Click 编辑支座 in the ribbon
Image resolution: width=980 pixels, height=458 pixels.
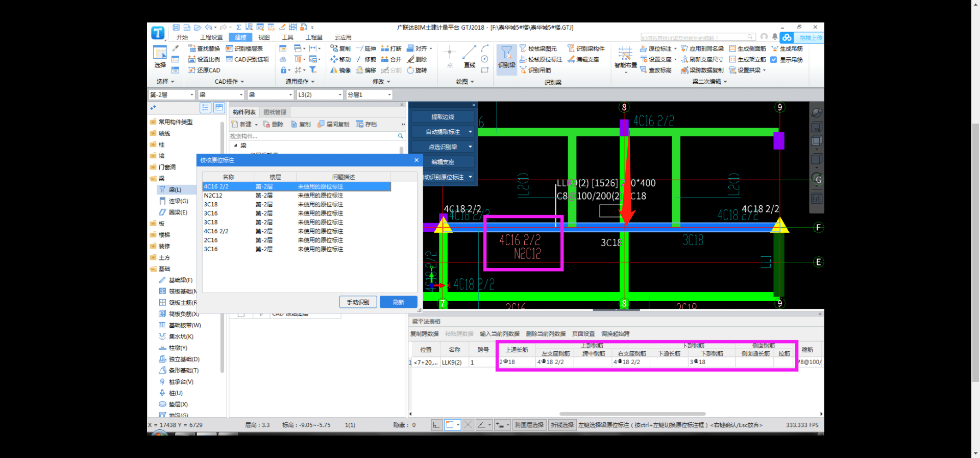pyautogui.click(x=583, y=59)
